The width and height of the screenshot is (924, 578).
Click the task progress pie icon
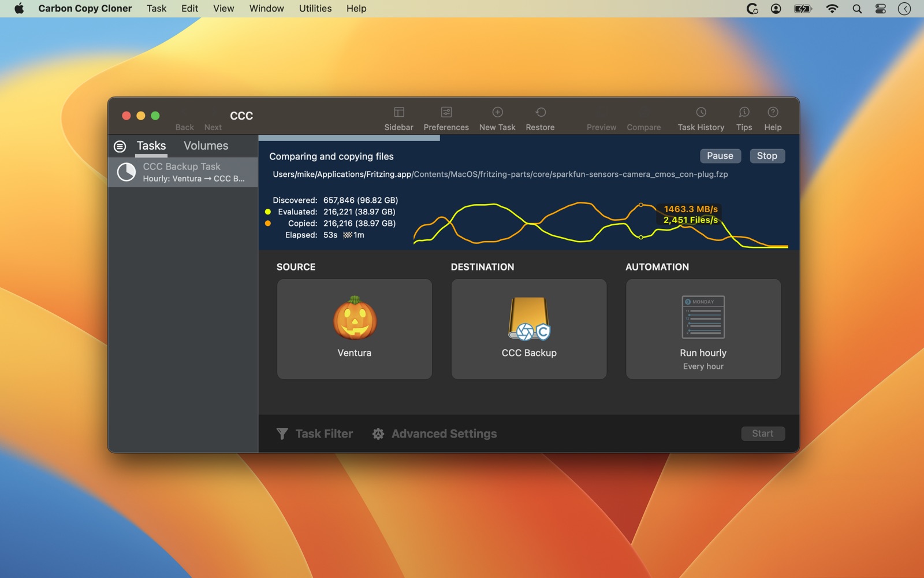pos(126,172)
